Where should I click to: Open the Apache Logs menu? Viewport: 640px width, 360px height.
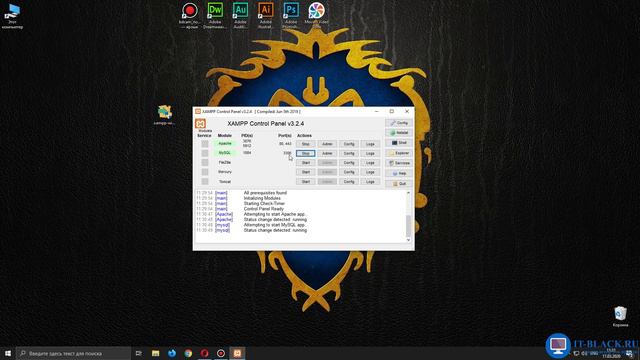(370, 144)
